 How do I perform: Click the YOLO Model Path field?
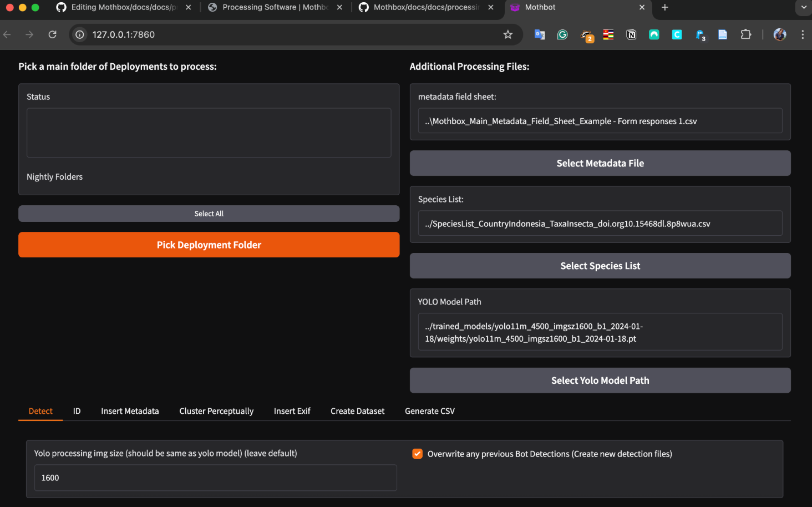point(600,332)
